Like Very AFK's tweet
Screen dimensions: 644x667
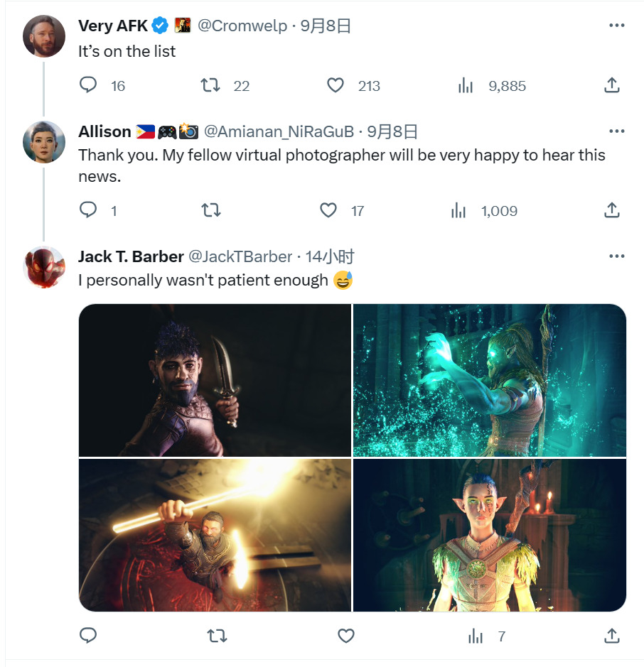pos(336,85)
